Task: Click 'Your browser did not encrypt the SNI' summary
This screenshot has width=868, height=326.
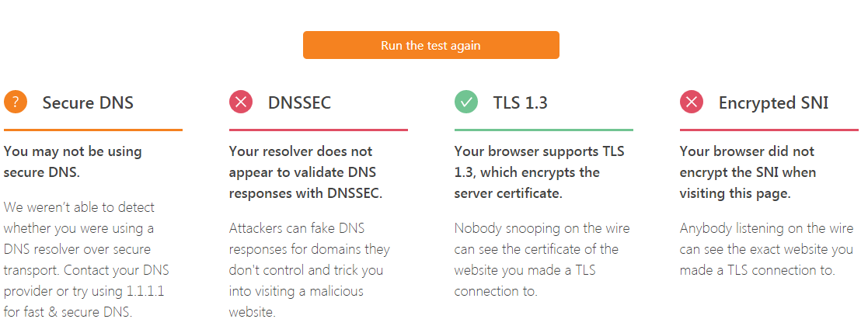Action: [x=748, y=172]
